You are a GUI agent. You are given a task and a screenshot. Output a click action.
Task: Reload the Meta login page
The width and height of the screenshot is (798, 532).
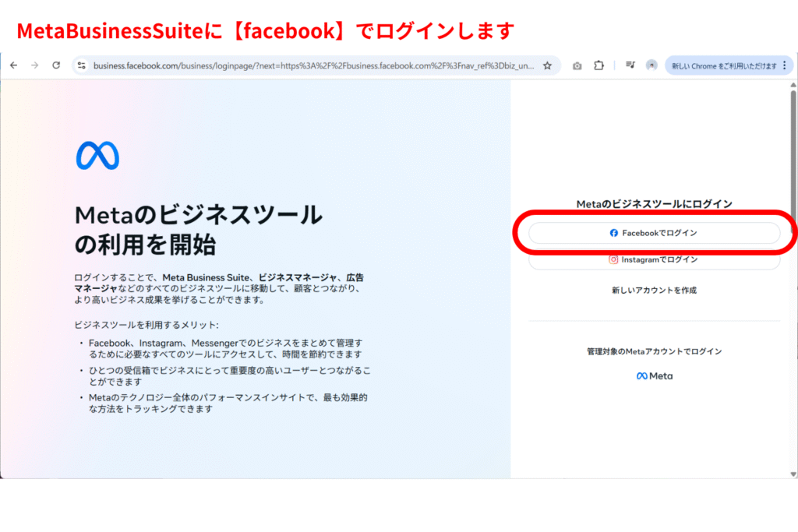coord(56,65)
